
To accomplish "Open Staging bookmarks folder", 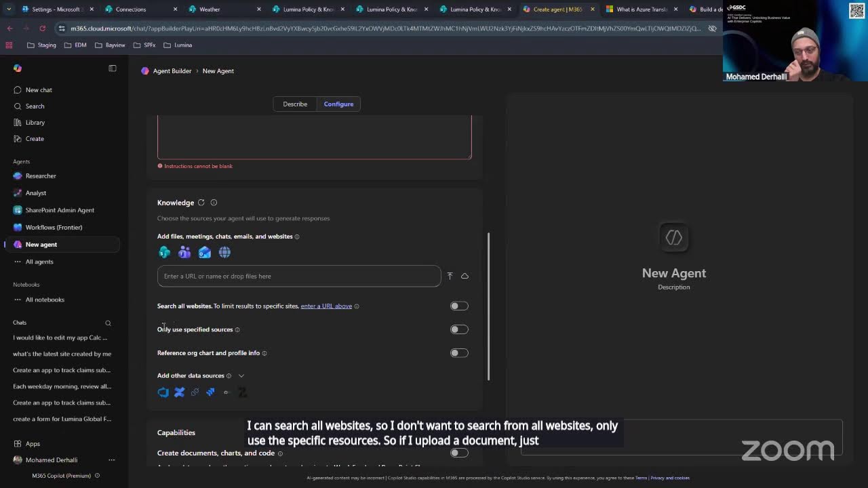I will coord(41,45).
